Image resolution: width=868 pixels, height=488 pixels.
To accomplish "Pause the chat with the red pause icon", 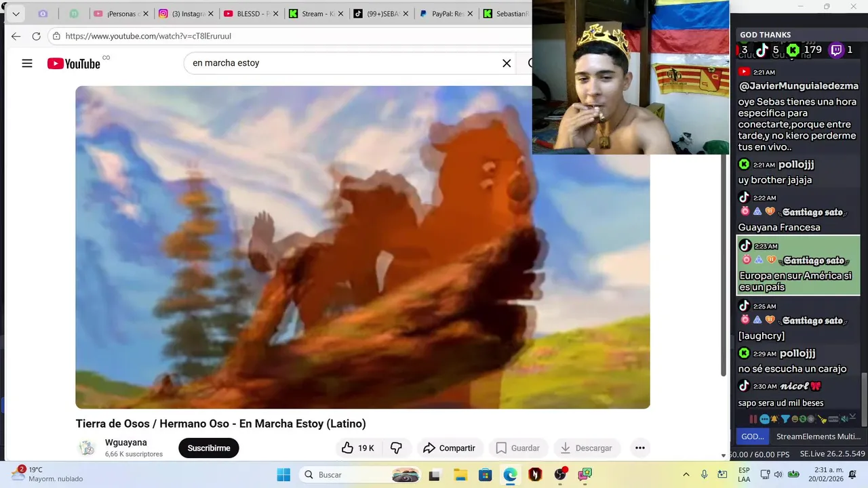I will [753, 419].
